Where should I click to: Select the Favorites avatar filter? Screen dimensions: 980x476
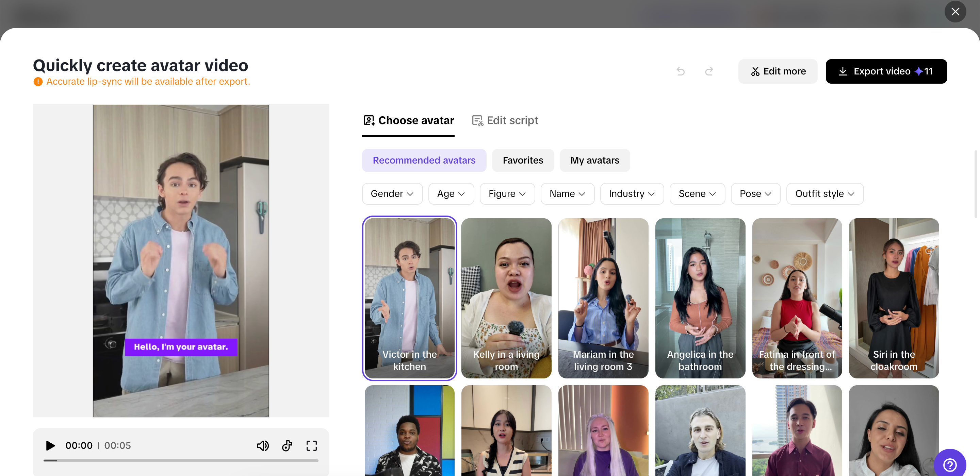point(523,160)
